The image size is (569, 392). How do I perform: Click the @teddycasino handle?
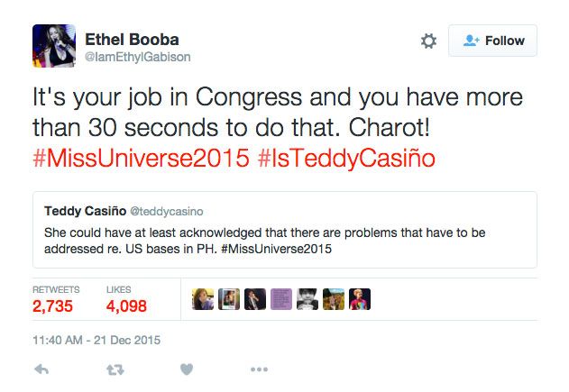168,212
